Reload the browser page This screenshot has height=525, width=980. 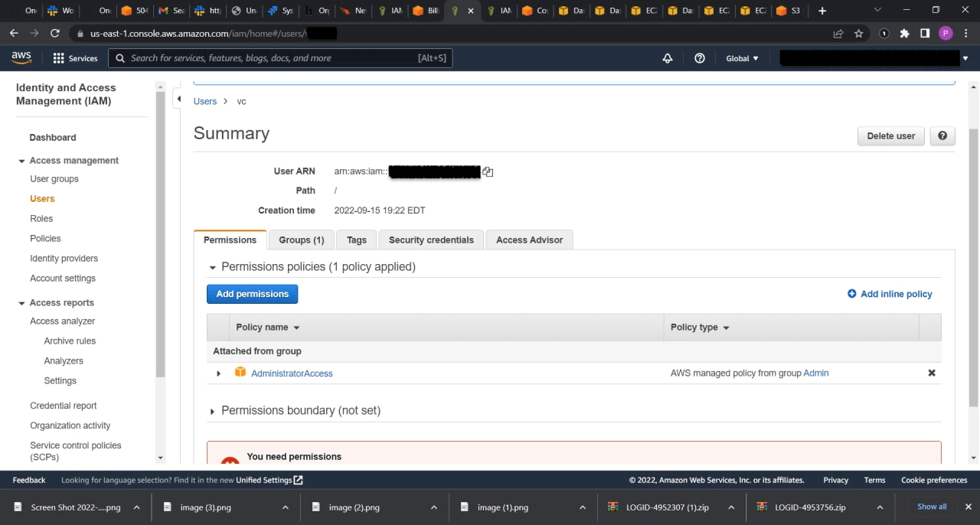pyautogui.click(x=55, y=34)
